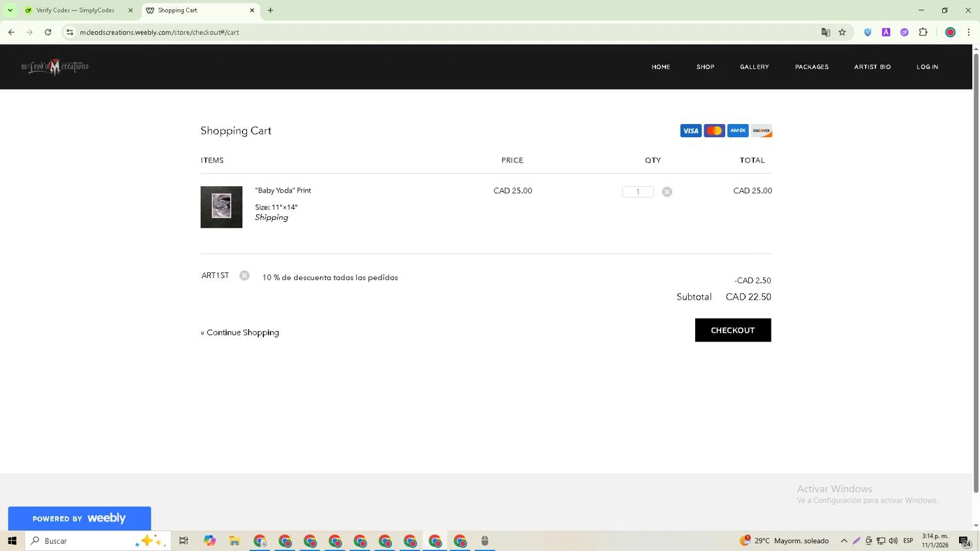Click the Size: 11"x14" text
This screenshot has height=551, width=980.
coord(276,208)
